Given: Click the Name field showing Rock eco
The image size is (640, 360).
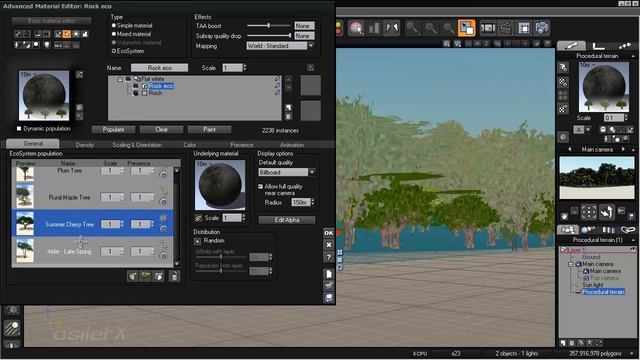Looking at the screenshot, I should 160,68.
